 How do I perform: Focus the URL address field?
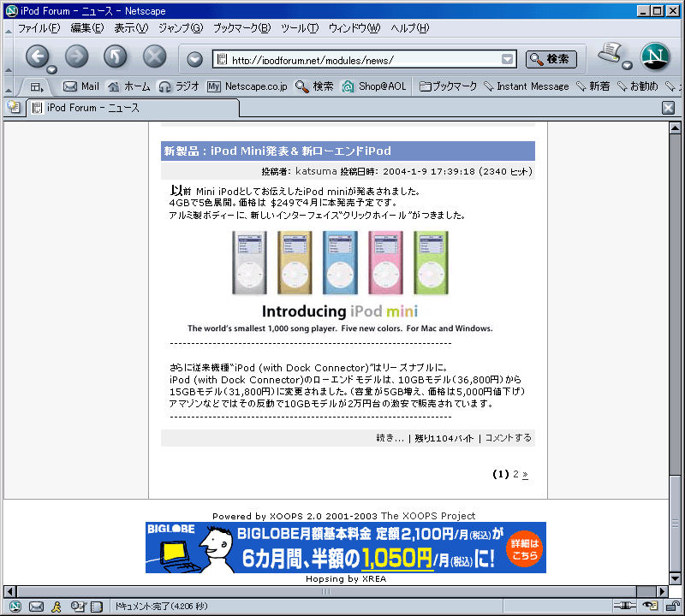[365, 59]
